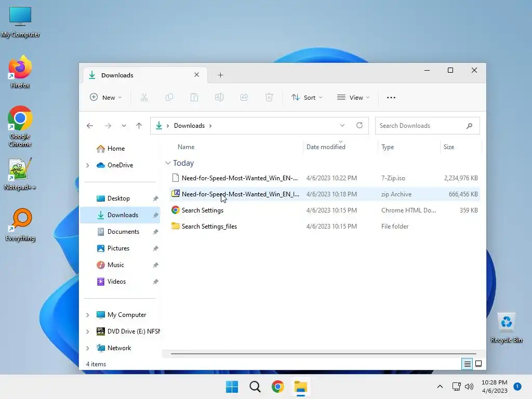Open the See more three-dots menu
Viewport: 532px width, 399px height.
click(x=391, y=98)
